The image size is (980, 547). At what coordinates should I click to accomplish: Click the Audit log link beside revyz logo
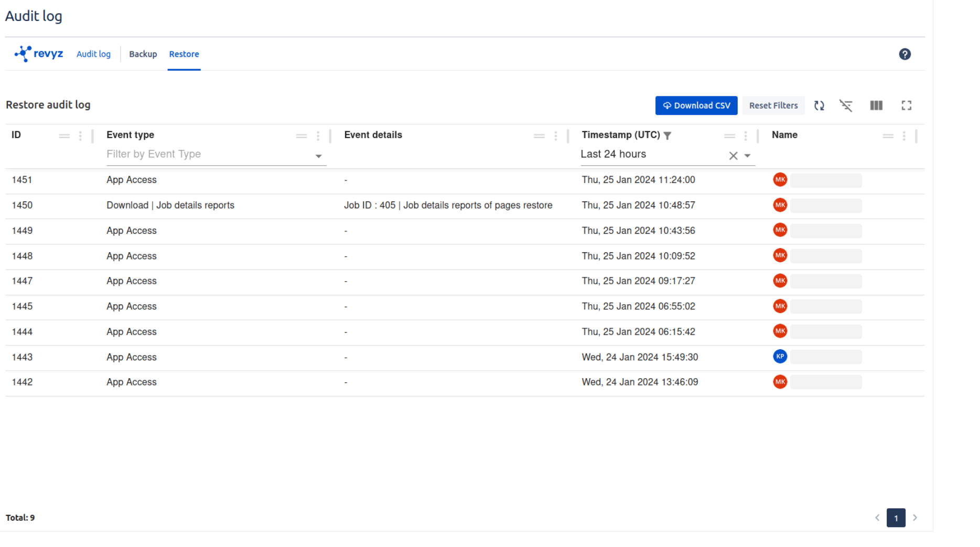93,54
